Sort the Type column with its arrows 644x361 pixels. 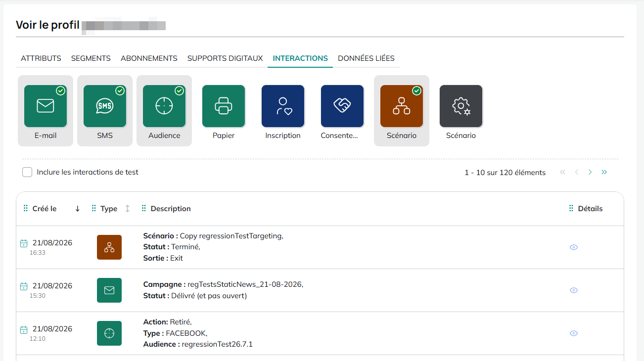coord(127,209)
